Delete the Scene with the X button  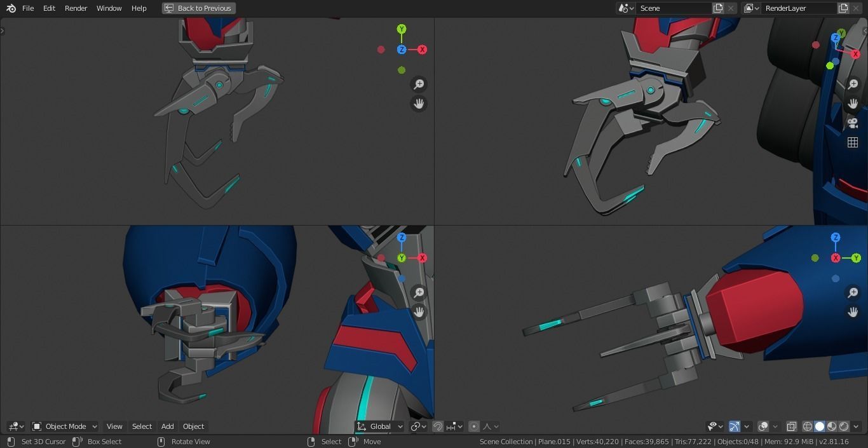click(x=731, y=8)
